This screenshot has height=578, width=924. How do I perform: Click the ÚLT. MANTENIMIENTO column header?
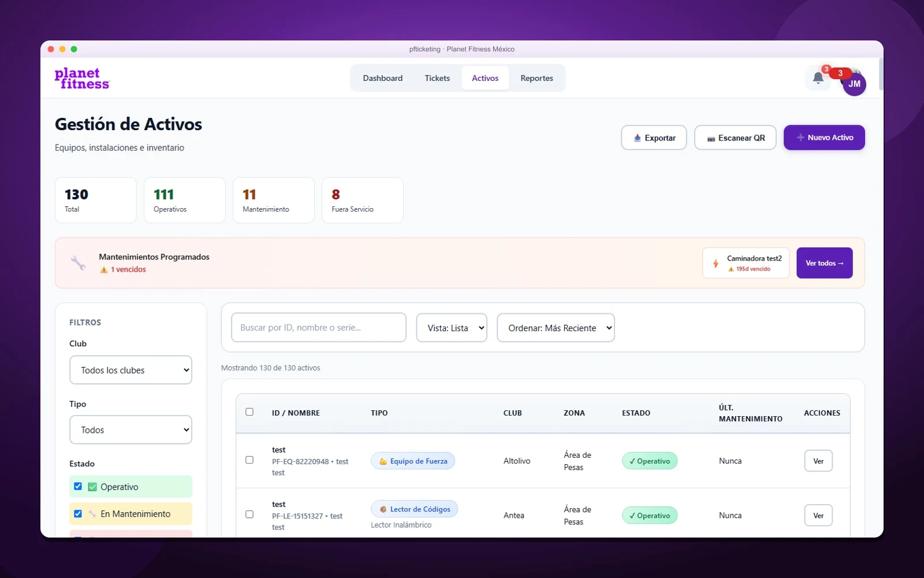coord(751,413)
